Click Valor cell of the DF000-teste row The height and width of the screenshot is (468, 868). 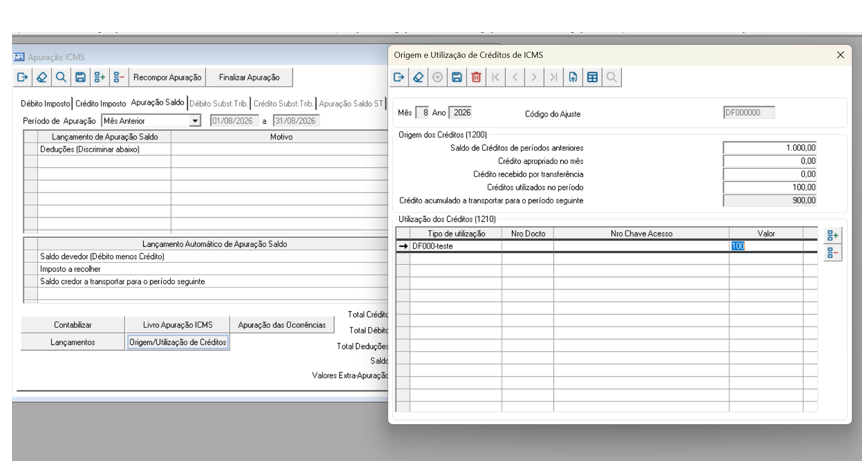[766, 246]
